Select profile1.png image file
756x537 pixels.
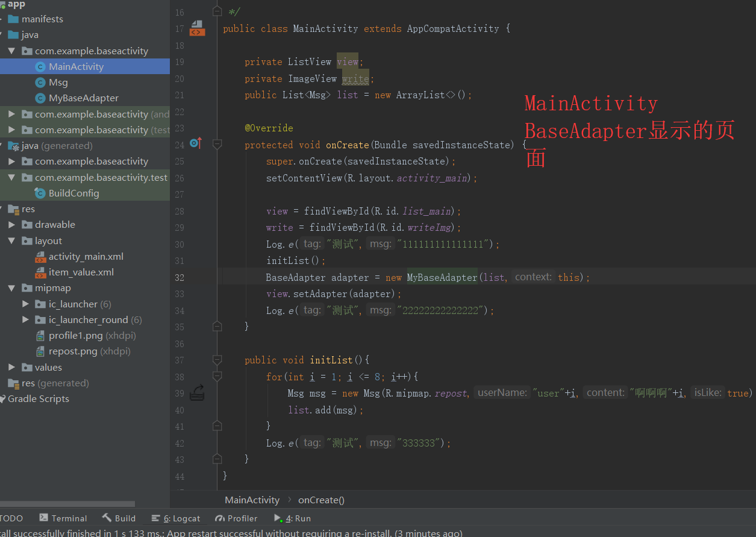click(x=75, y=335)
